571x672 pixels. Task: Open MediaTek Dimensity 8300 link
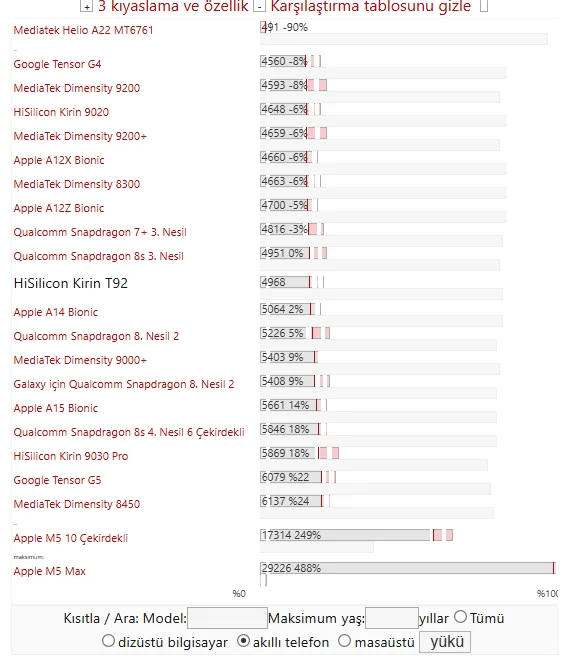[77, 184]
